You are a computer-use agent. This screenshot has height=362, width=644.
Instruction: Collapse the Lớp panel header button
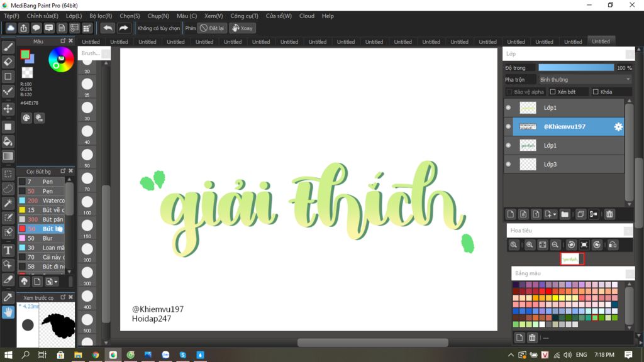pyautogui.click(x=630, y=54)
